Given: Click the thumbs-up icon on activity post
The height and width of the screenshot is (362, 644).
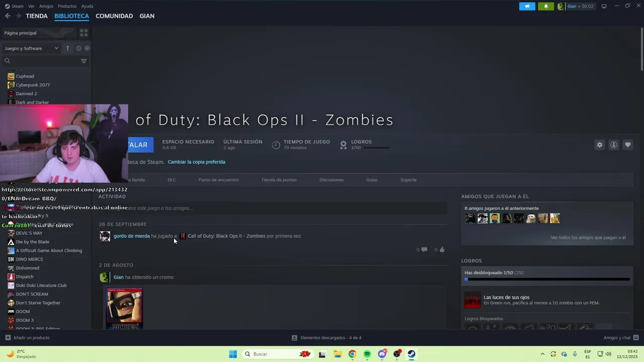Looking at the screenshot, I should [x=442, y=249].
